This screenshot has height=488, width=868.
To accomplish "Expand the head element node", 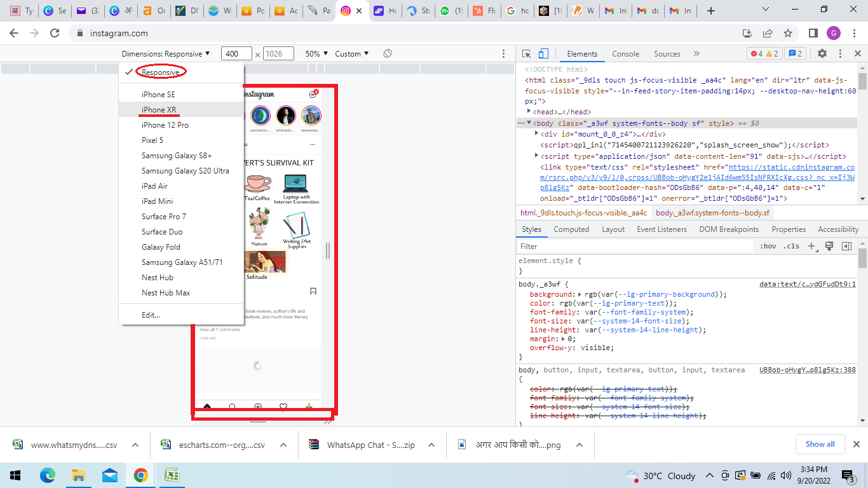I will click(529, 112).
